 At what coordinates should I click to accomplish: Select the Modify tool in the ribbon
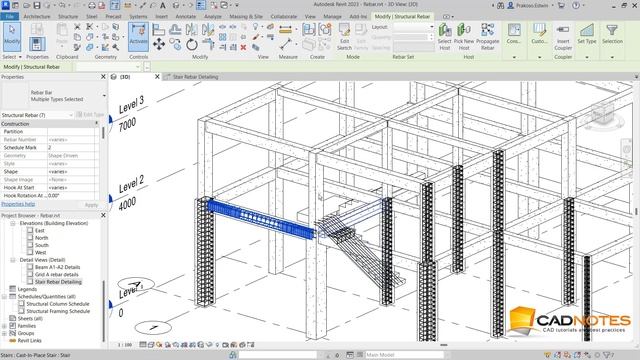(x=12, y=36)
